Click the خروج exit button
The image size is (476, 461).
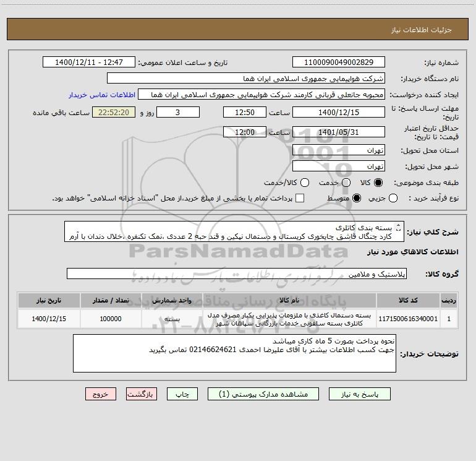click(101, 394)
